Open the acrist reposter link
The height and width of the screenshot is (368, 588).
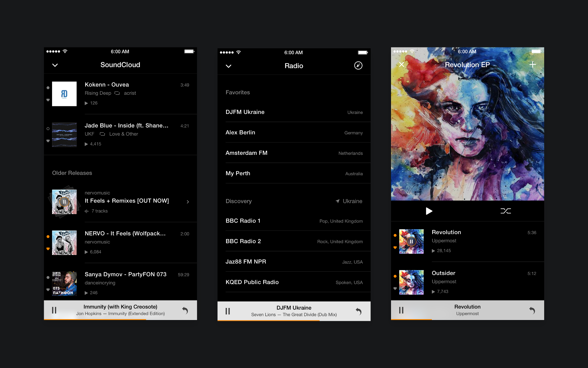click(130, 93)
